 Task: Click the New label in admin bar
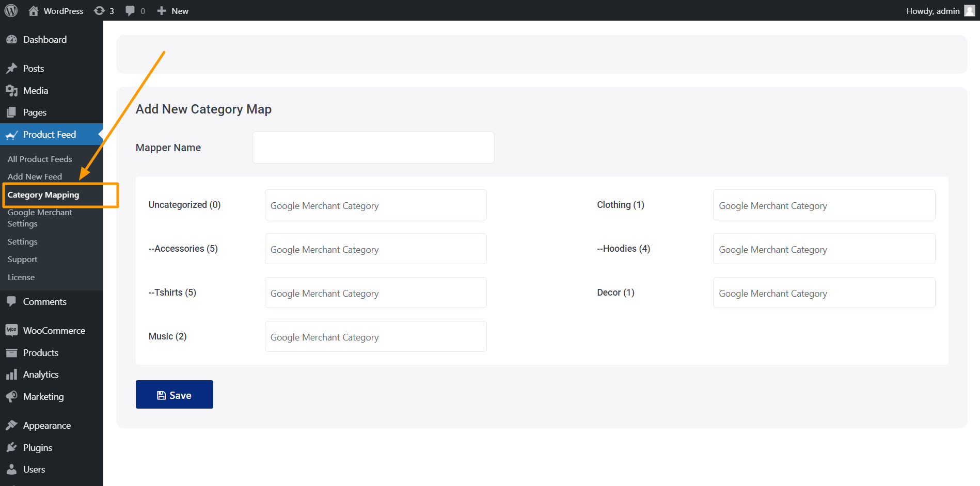click(x=180, y=11)
